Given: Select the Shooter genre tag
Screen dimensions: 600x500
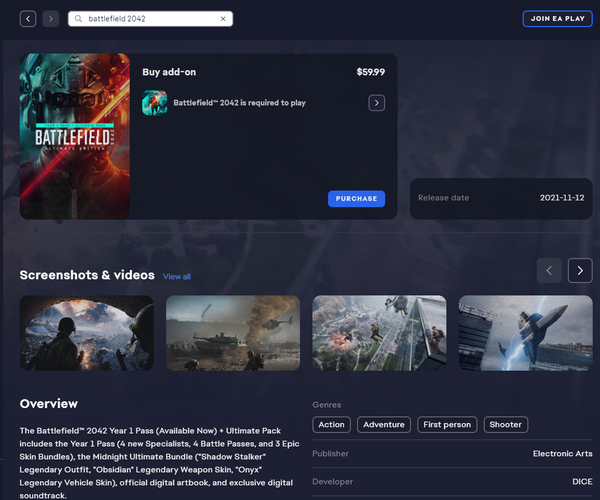Looking at the screenshot, I should (505, 424).
